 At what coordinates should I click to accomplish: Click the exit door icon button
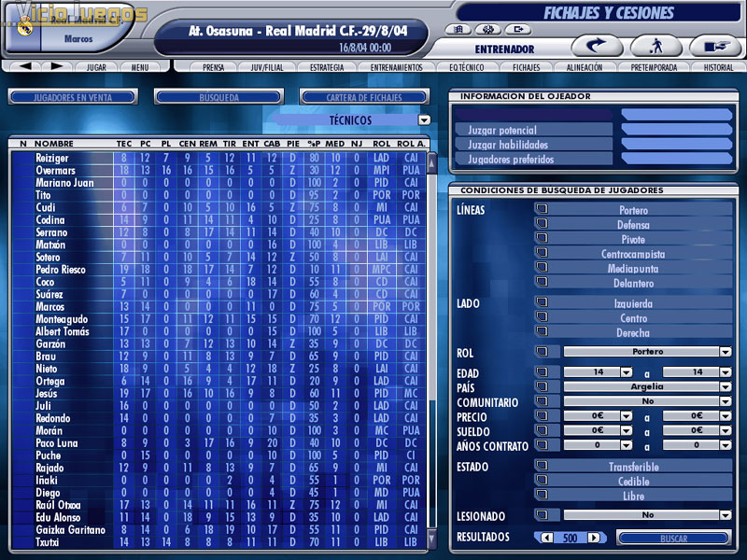coord(518,30)
